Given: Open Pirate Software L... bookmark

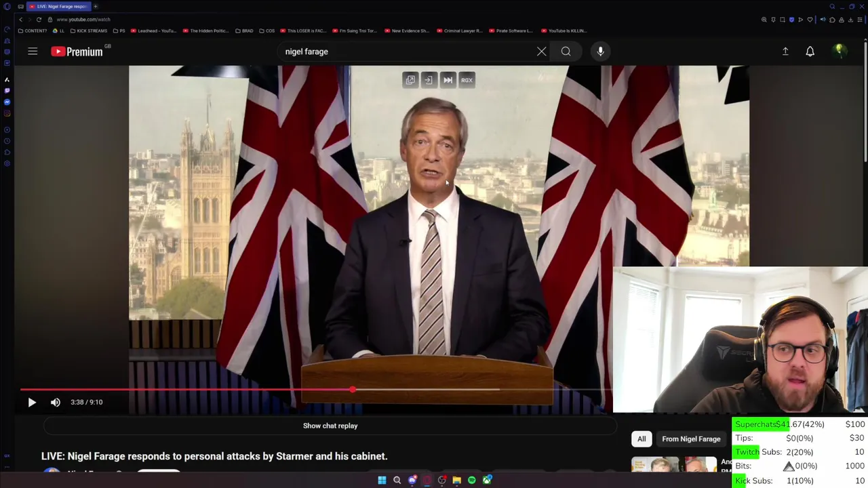Looking at the screenshot, I should (511, 30).
